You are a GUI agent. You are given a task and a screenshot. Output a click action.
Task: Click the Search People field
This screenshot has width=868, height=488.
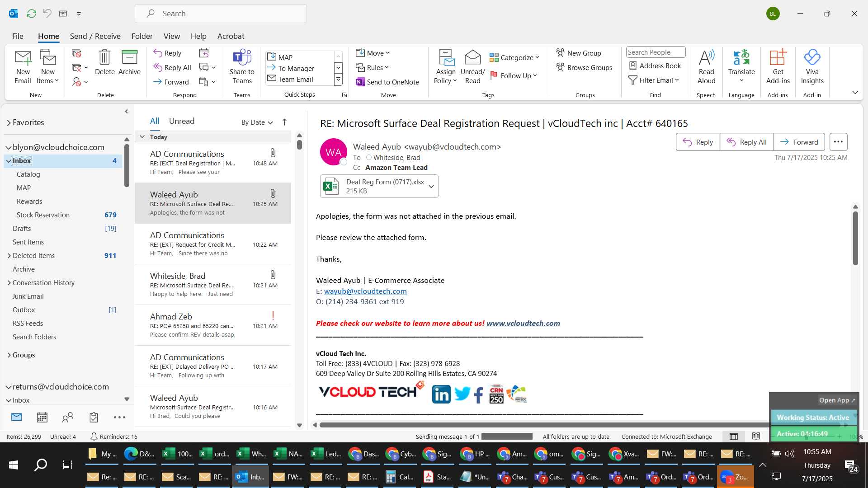pos(656,52)
